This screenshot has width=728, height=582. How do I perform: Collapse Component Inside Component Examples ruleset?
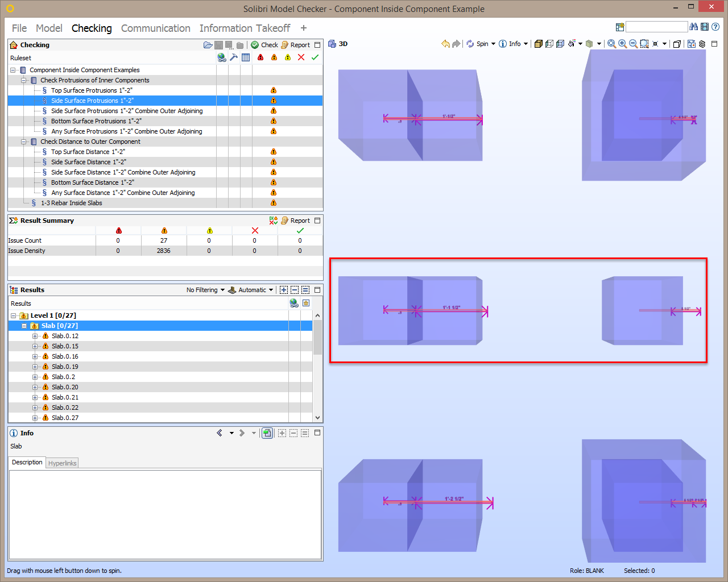pos(13,70)
